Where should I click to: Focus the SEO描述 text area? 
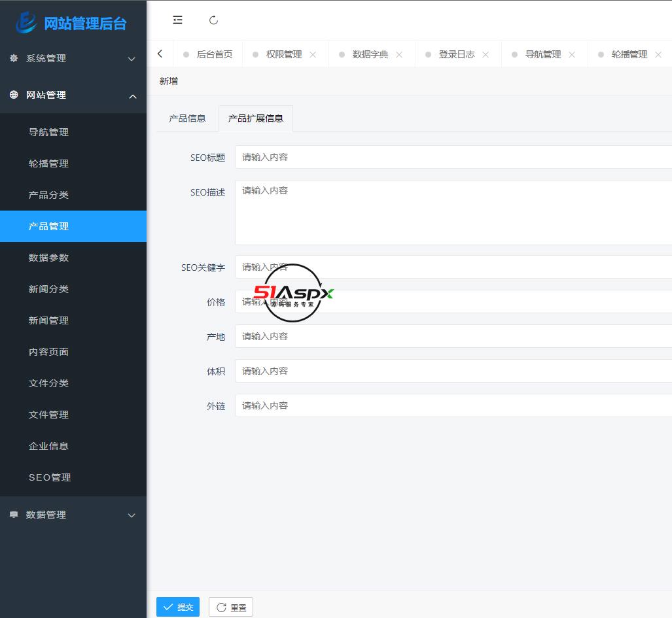pos(453,213)
